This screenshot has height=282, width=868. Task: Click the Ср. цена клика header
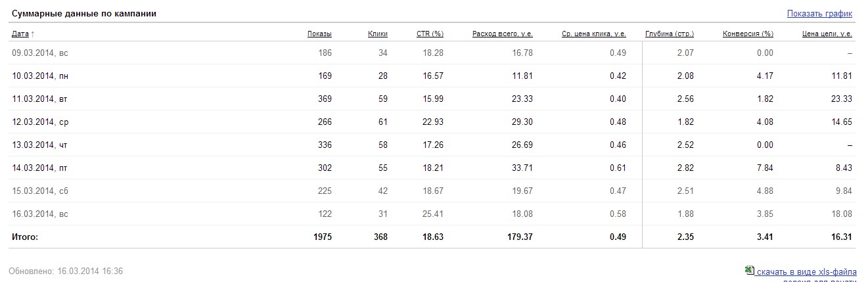[x=594, y=34]
